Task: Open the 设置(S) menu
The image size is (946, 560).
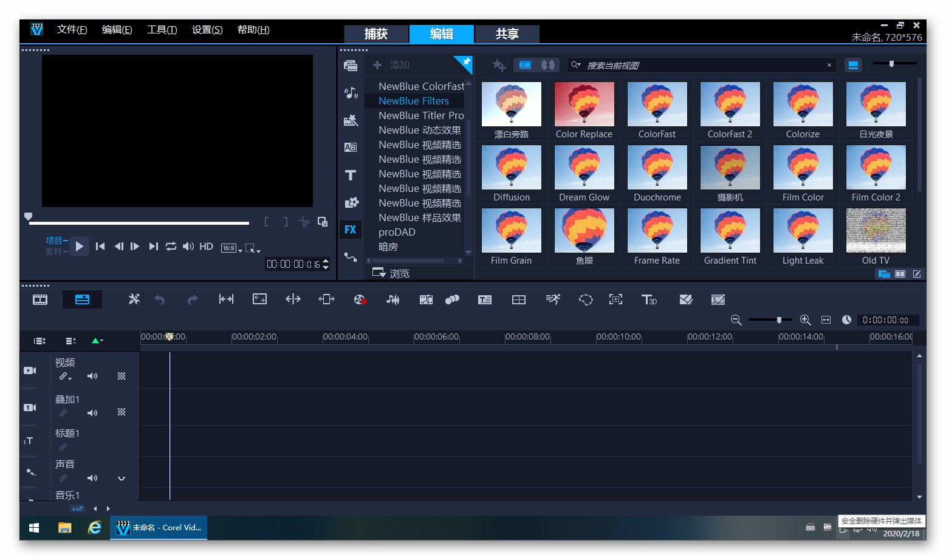Action: [207, 30]
